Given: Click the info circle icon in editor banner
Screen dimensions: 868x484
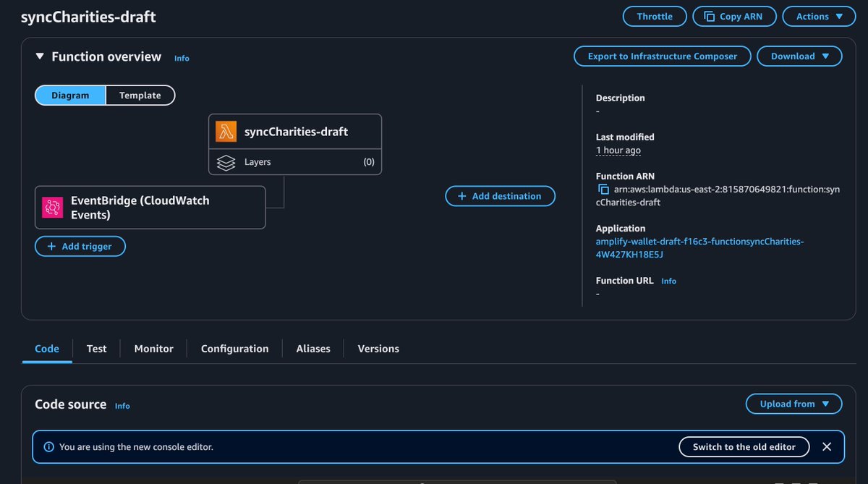Looking at the screenshot, I should [x=48, y=447].
